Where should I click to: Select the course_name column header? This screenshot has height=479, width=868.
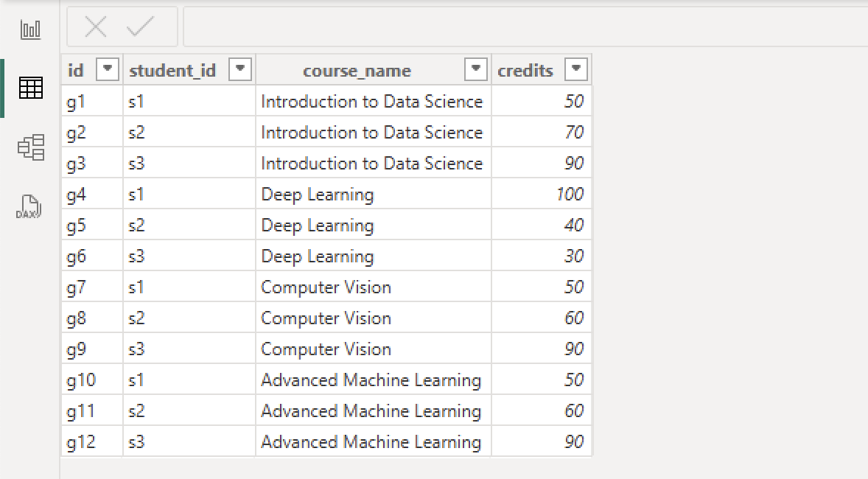click(x=357, y=70)
